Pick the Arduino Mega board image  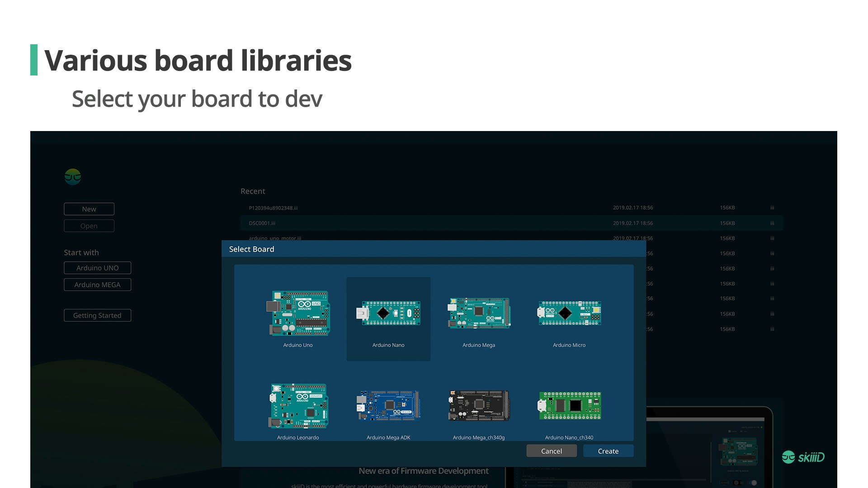479,313
